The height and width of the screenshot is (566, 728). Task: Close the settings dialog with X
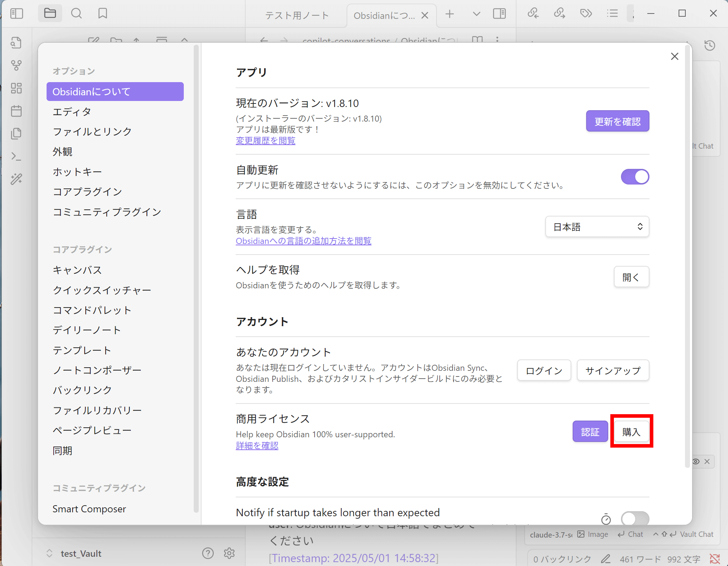(x=675, y=56)
